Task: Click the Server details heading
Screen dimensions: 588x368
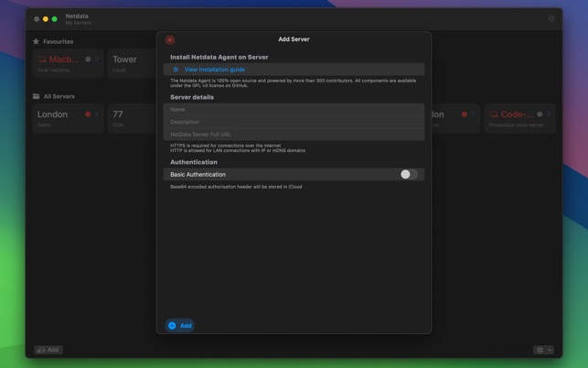Action: (192, 97)
